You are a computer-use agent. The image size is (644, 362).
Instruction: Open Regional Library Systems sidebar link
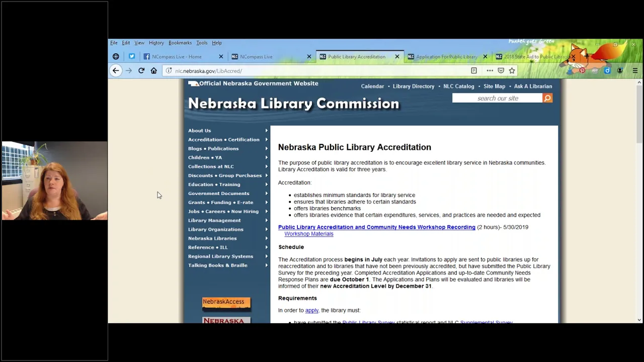click(220, 256)
